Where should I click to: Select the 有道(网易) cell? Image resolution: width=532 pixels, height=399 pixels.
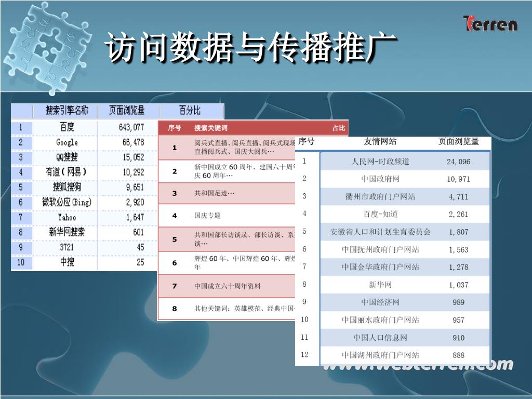click(x=66, y=172)
